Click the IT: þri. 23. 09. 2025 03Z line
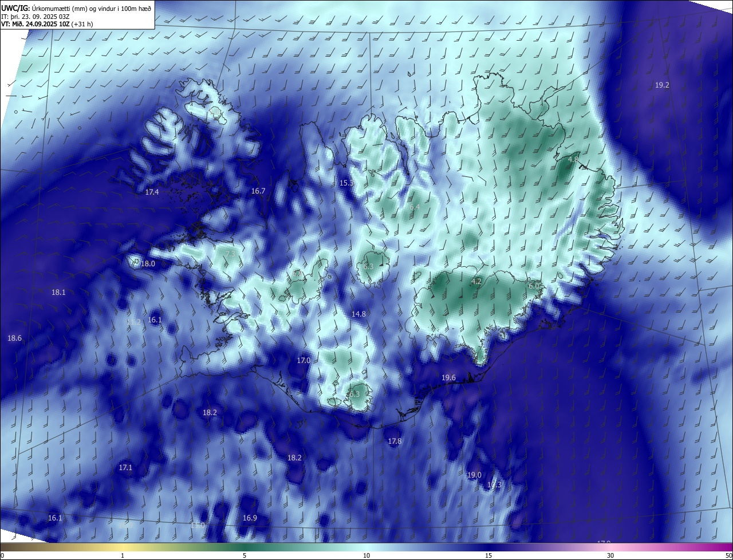The height and width of the screenshot is (560, 733). point(36,16)
